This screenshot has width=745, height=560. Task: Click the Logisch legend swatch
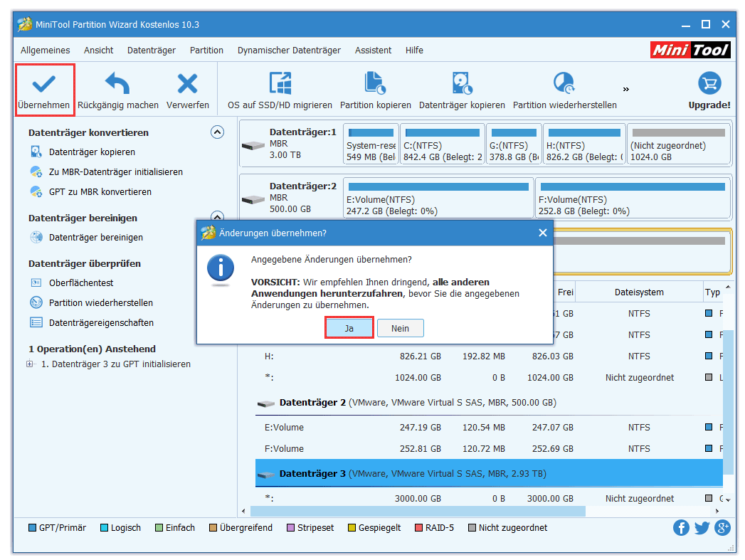tap(104, 528)
